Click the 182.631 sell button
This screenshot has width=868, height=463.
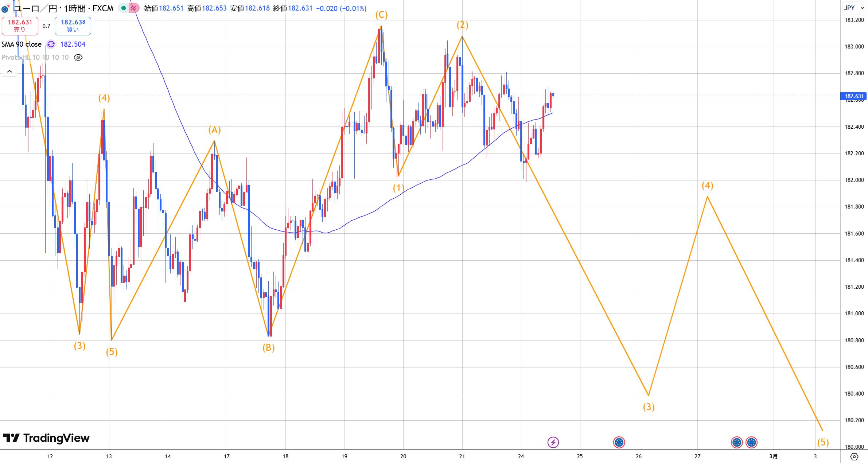coord(20,26)
